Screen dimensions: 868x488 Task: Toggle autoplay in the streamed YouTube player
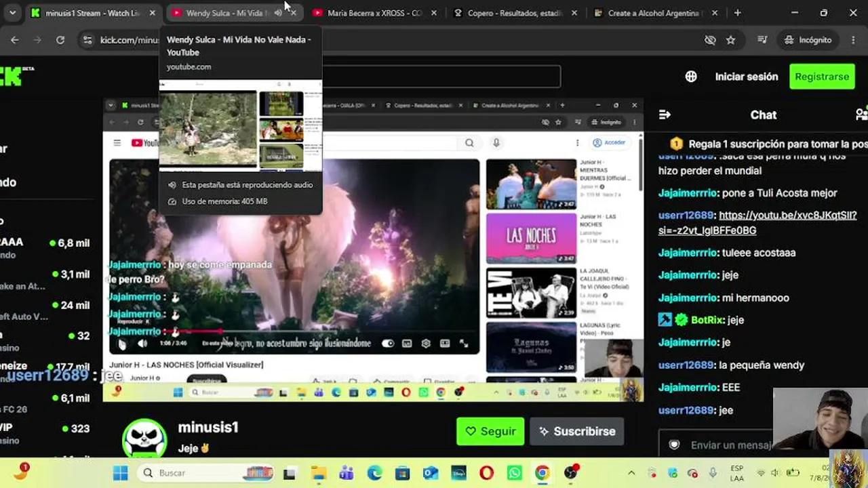click(x=388, y=344)
